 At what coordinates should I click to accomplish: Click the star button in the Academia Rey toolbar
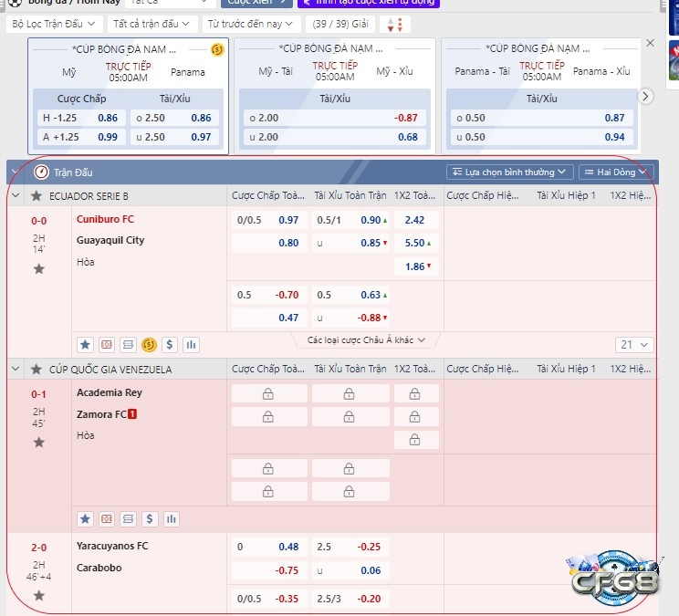coord(85,519)
